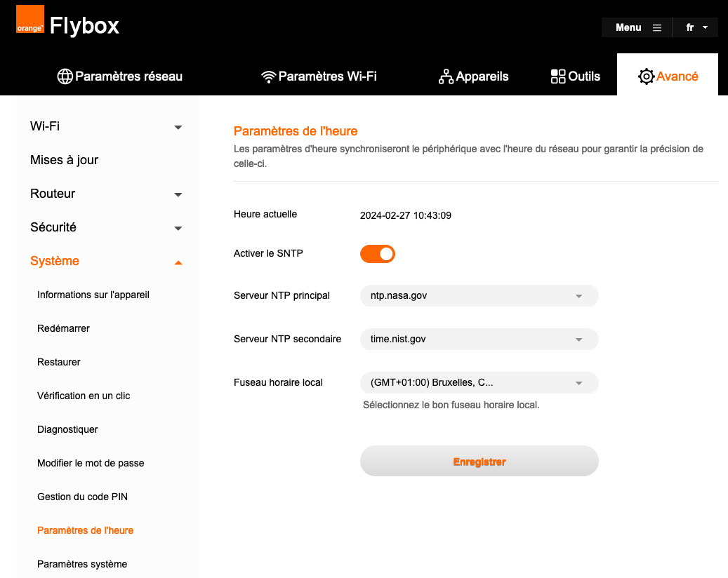Open Vérification en un clic
Image resolution: width=728 pixels, height=578 pixels.
click(x=84, y=396)
